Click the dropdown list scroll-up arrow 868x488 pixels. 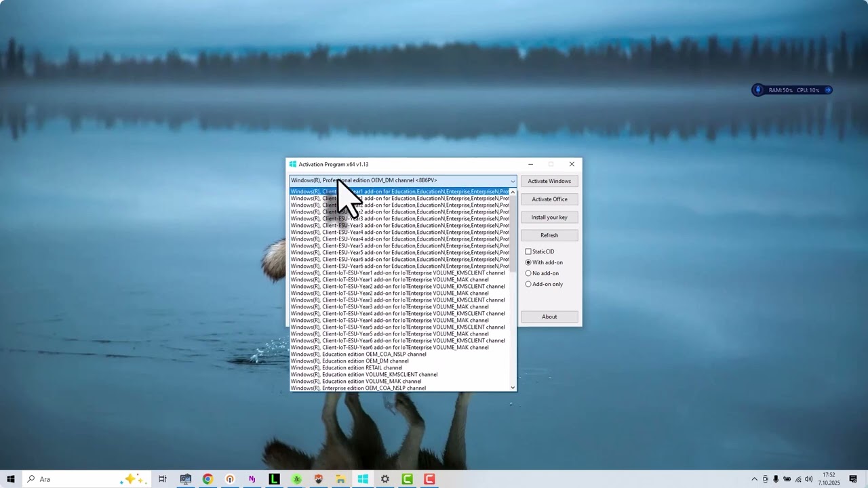(513, 192)
